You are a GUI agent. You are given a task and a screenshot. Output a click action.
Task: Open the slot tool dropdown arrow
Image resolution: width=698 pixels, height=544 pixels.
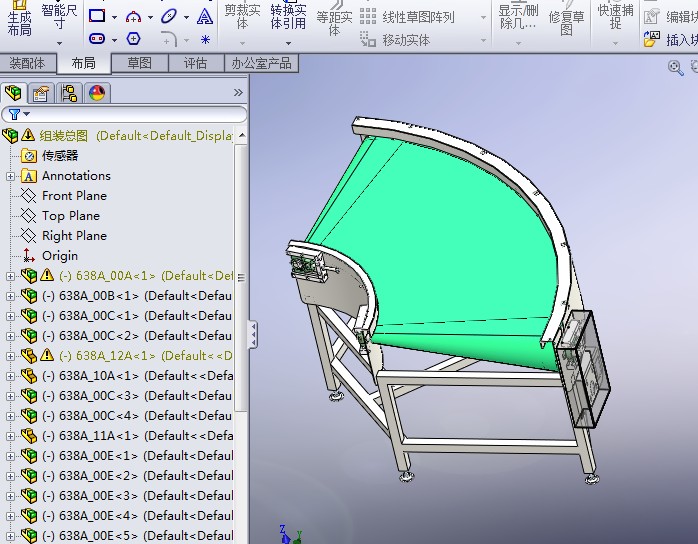click(114, 40)
